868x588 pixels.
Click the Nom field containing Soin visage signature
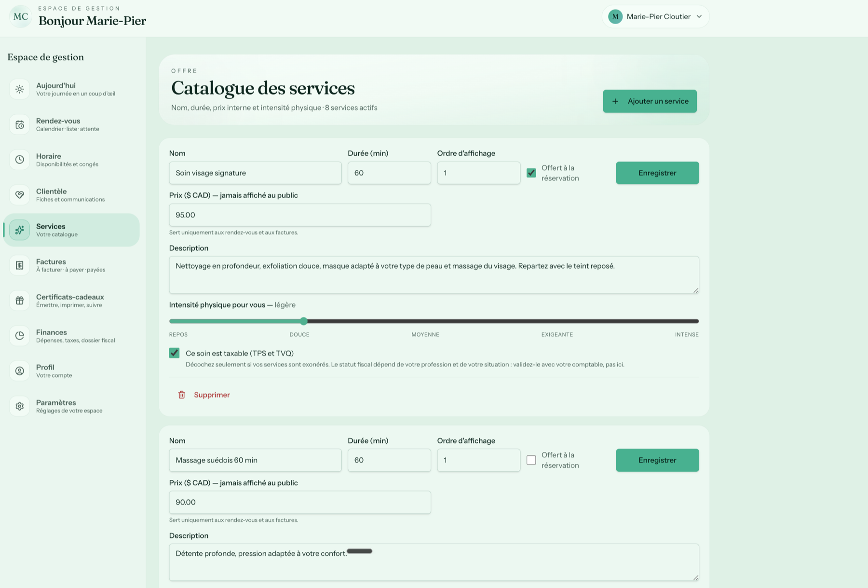255,173
